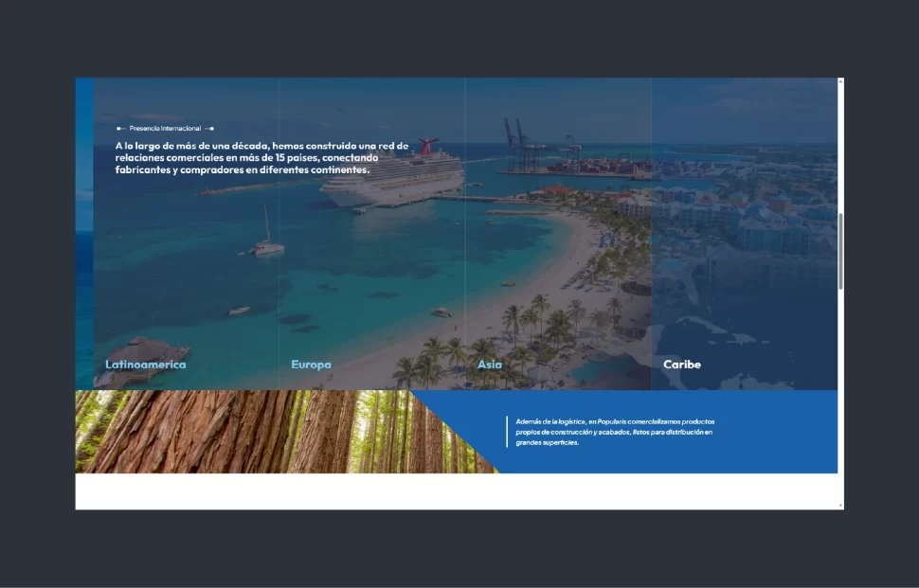Image resolution: width=919 pixels, height=588 pixels.
Task: Click decorative line marker right of Presencia Internacional
Action: [209, 128]
